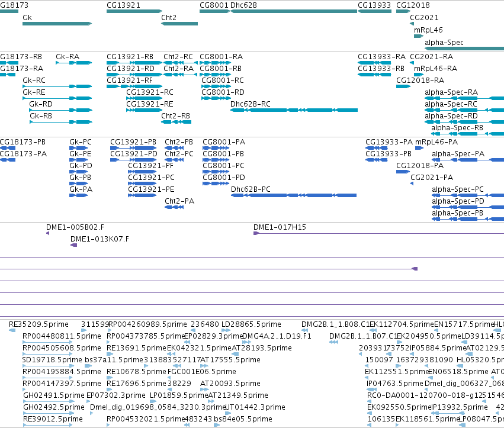The image size is (504, 428).
Task: Click the mRpL46-PA protein label
Action: (436, 141)
